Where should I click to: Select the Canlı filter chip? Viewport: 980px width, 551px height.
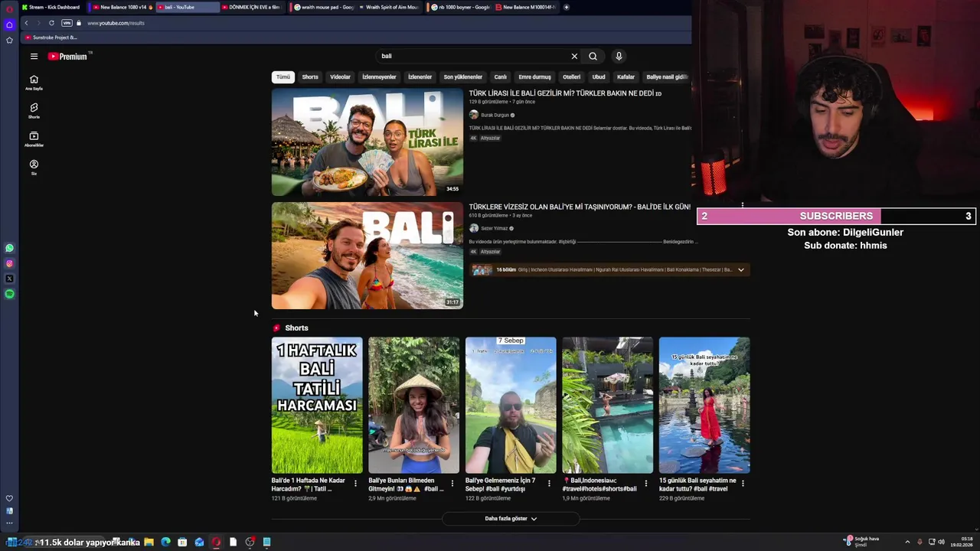[x=500, y=77]
